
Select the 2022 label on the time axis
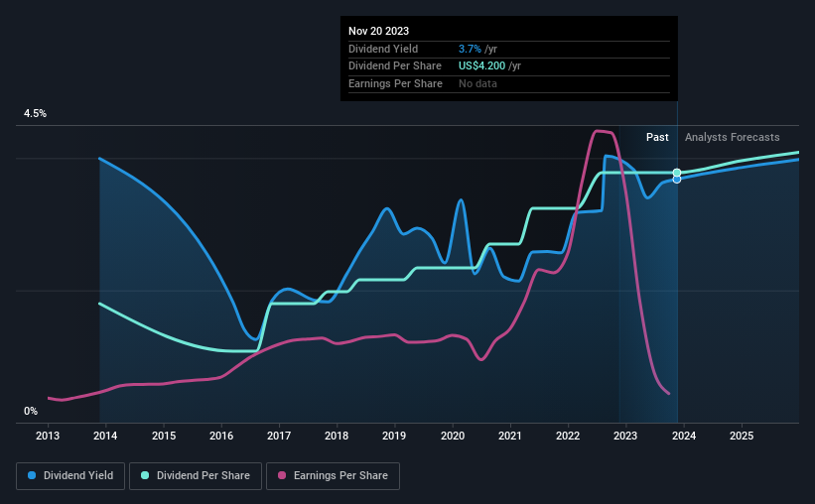pyautogui.click(x=568, y=436)
